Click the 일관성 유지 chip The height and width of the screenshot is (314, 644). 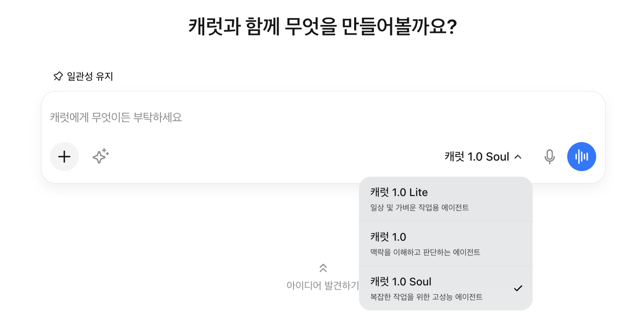click(x=83, y=76)
